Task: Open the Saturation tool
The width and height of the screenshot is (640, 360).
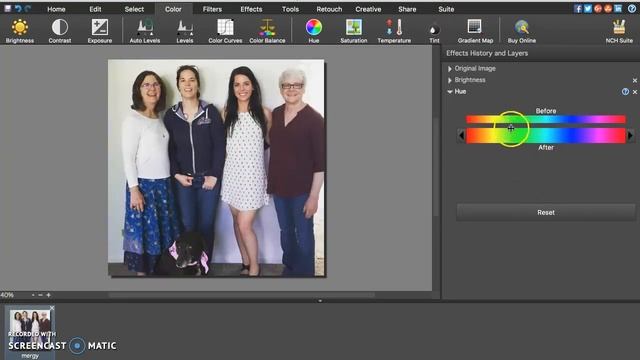Action: click(x=353, y=31)
